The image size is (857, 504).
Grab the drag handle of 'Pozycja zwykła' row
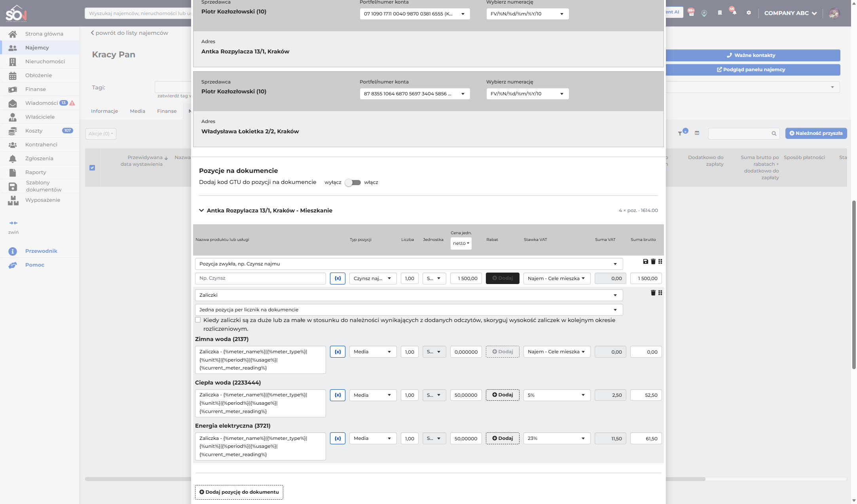(660, 261)
